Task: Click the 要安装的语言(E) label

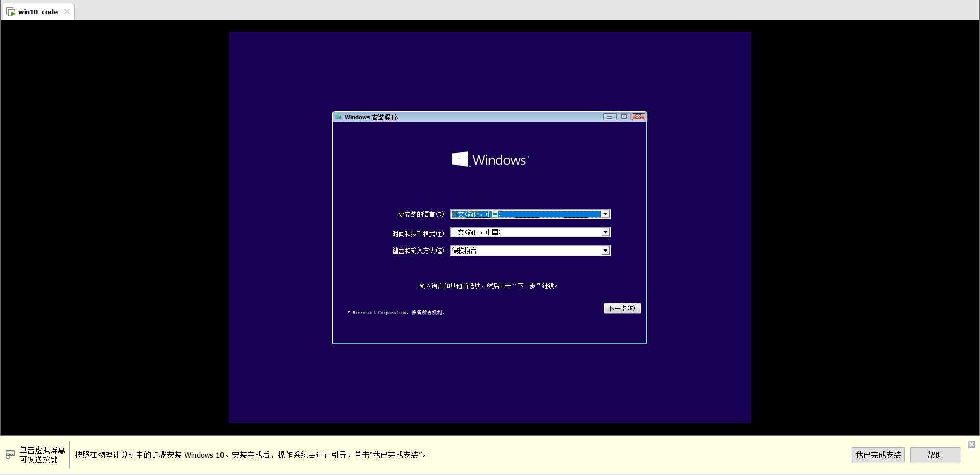Action: (x=422, y=214)
